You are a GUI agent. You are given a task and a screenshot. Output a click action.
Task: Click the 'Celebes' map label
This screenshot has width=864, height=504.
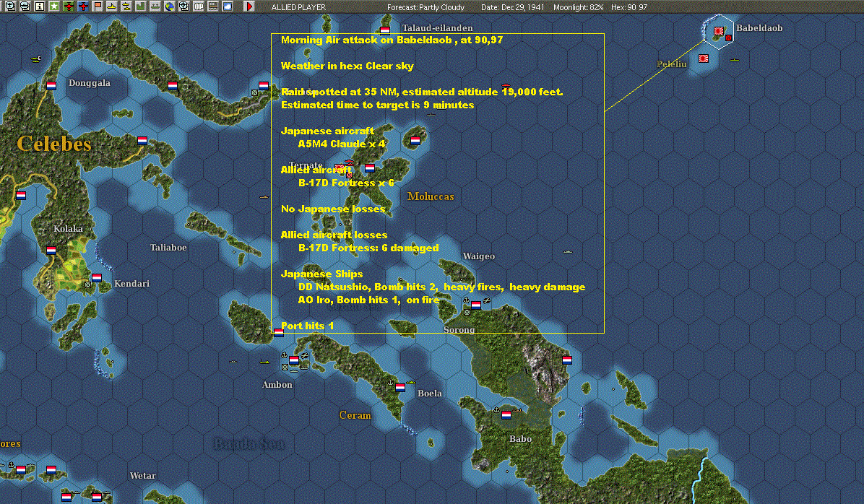click(54, 144)
